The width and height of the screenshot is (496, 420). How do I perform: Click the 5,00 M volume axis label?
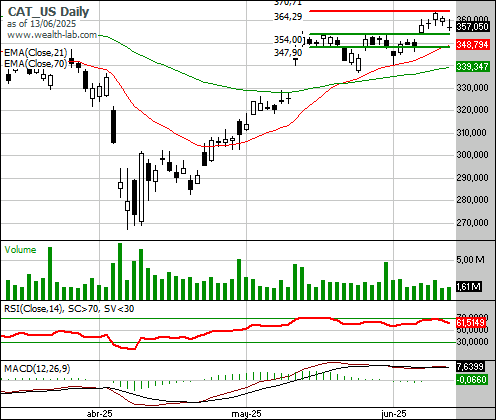(470, 259)
